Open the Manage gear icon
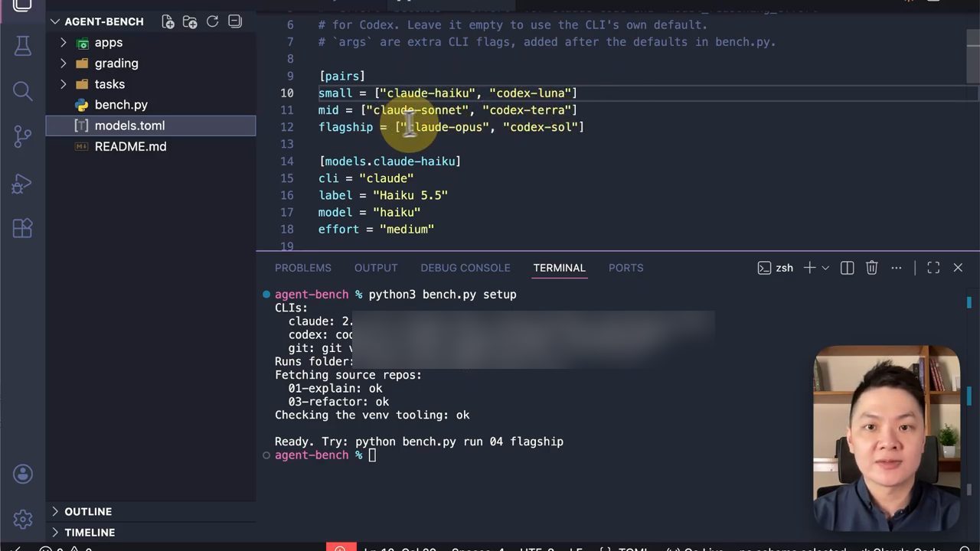The width and height of the screenshot is (980, 551). [22, 519]
